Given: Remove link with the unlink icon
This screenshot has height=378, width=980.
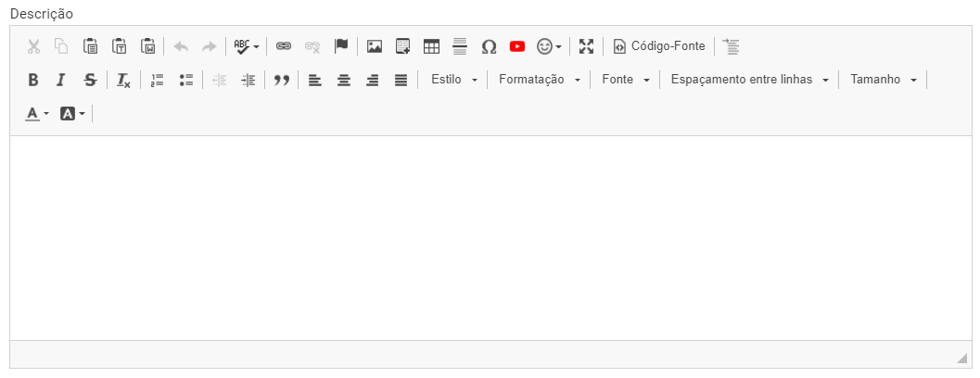Looking at the screenshot, I should point(312,46).
